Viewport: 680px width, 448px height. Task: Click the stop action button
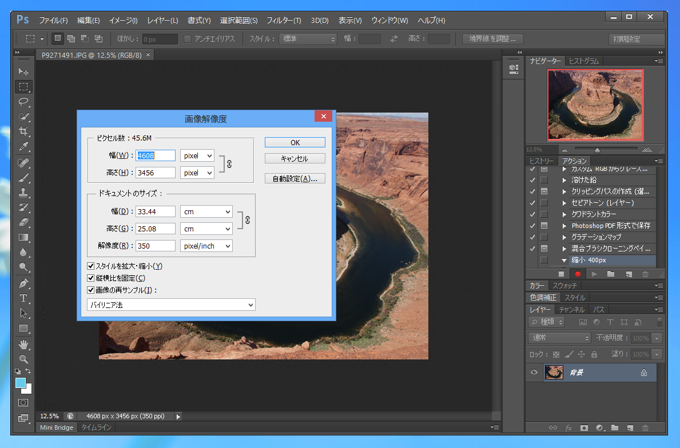(x=561, y=274)
